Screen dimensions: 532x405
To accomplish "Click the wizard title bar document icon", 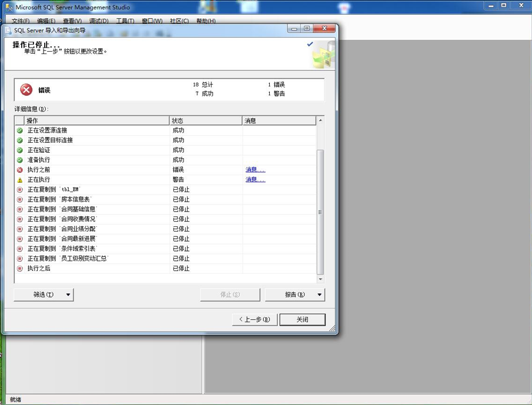I will pos(8,31).
